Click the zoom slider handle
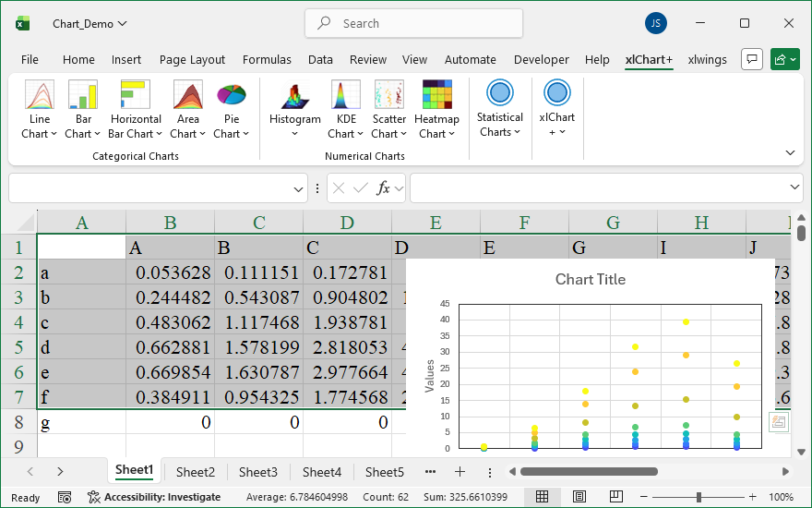812x508 pixels. tap(699, 497)
